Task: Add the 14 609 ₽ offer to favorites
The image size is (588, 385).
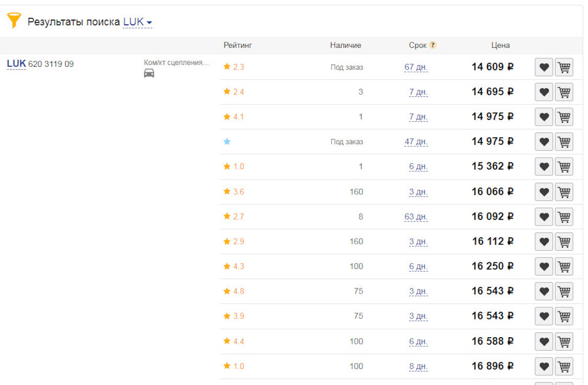Action: (x=544, y=67)
